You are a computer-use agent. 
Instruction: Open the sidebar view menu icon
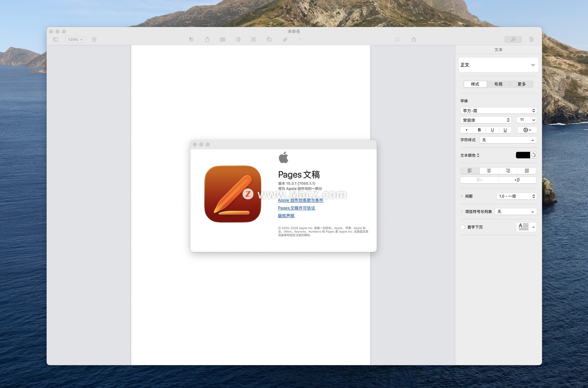(x=55, y=40)
